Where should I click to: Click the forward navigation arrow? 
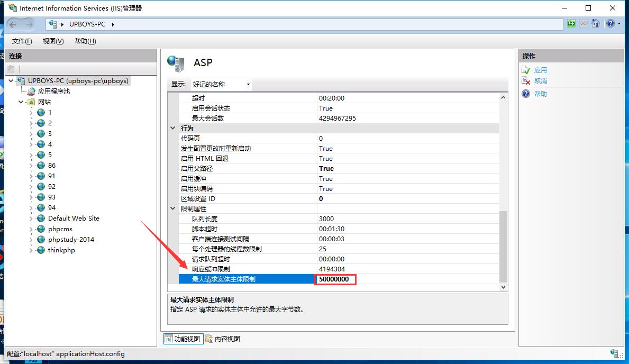(x=29, y=24)
